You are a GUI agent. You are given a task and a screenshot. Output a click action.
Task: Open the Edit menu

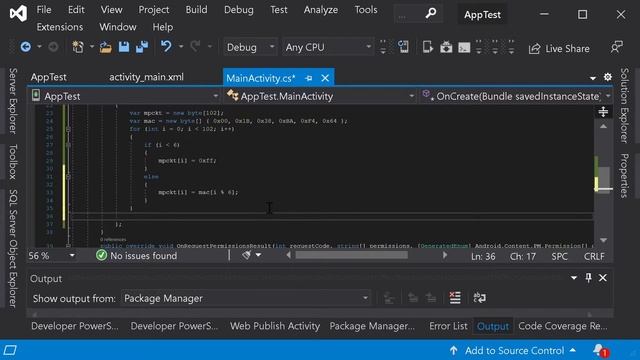pyautogui.click(x=76, y=10)
